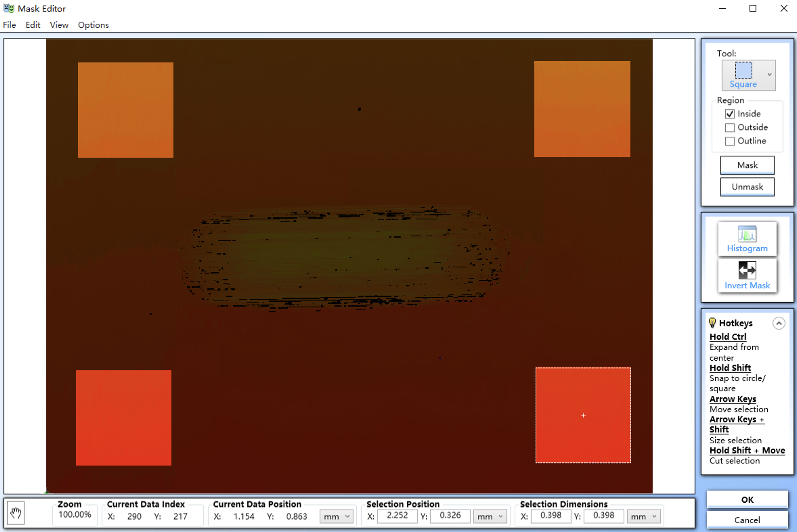797x532 pixels.
Task: Click the Hotkeys lightbulb icon
Action: [x=712, y=323]
